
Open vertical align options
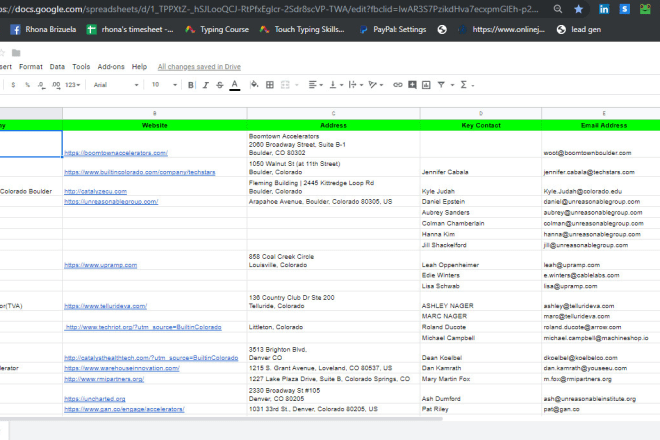tap(336, 85)
